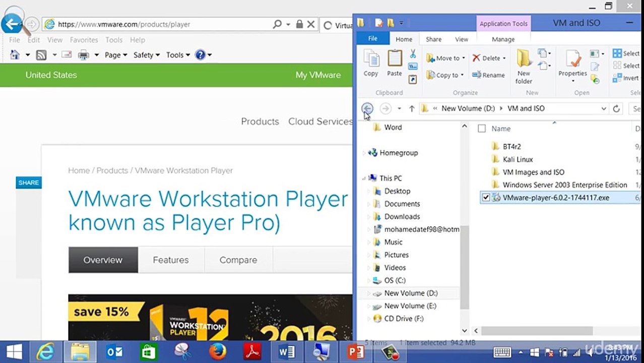This screenshot has height=363, width=644.
Task: Click the Copy path icon in Clipboard group
Action: pyautogui.click(x=413, y=67)
